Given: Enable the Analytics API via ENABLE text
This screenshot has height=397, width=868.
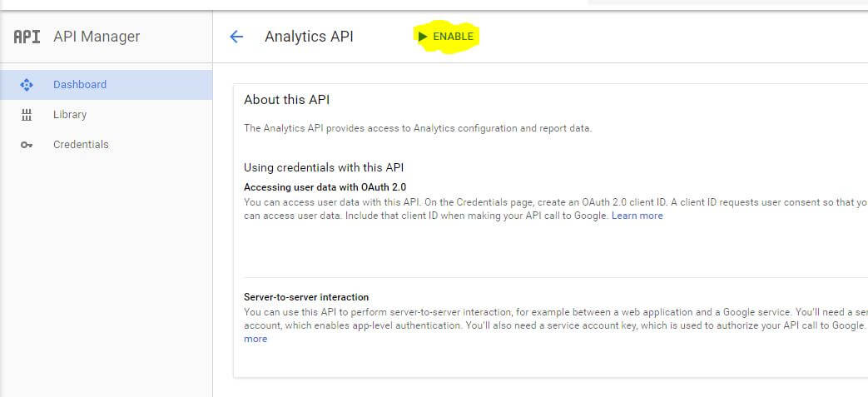Looking at the screenshot, I should (453, 37).
